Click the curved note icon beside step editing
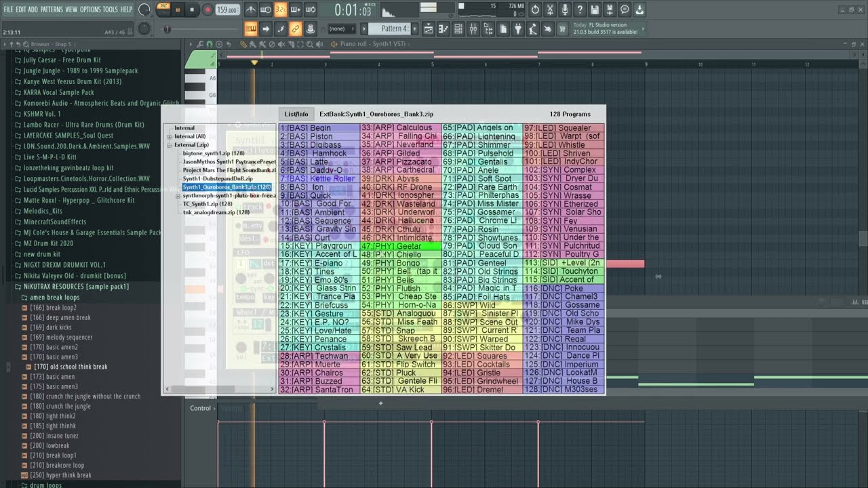The width and height of the screenshot is (868, 488). point(281,28)
